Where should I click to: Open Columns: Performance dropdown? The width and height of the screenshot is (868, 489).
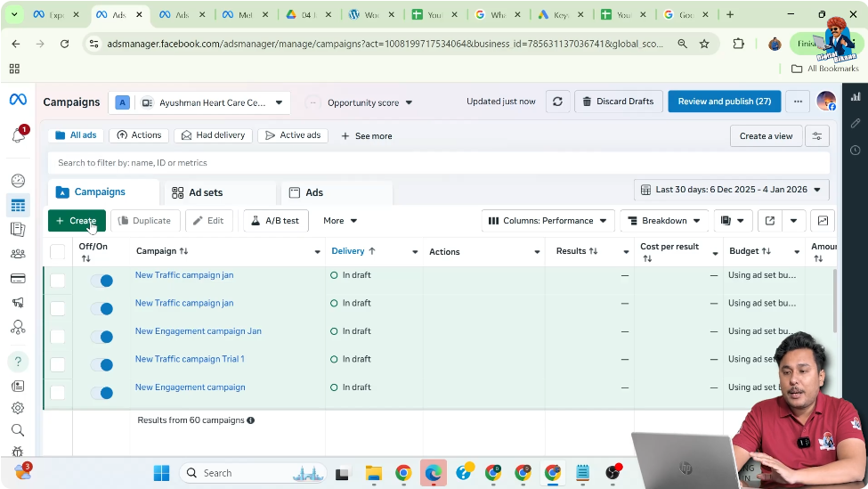[x=548, y=220]
